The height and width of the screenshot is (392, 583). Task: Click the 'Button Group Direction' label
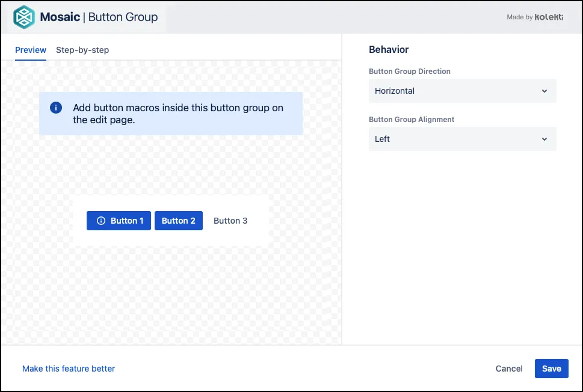coord(409,72)
